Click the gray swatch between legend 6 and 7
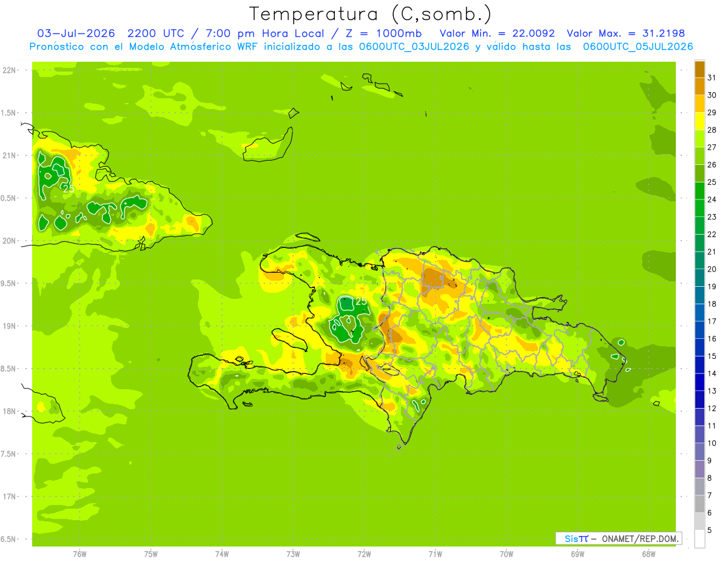The image size is (728, 562). (699, 504)
